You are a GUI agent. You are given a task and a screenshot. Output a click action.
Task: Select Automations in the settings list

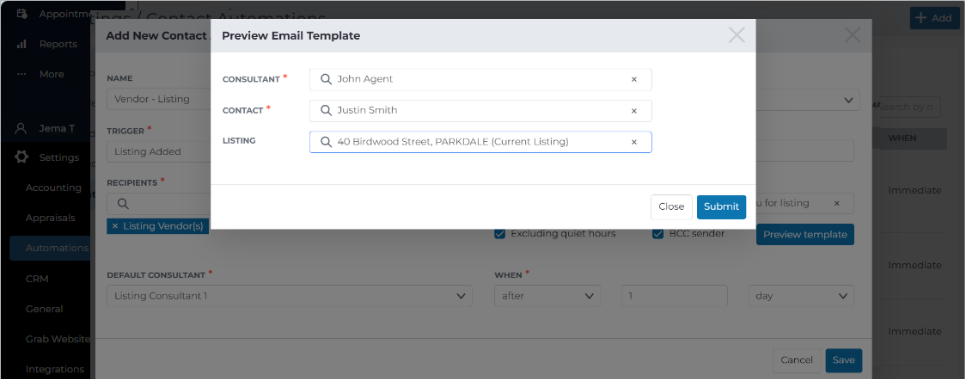(x=50, y=248)
